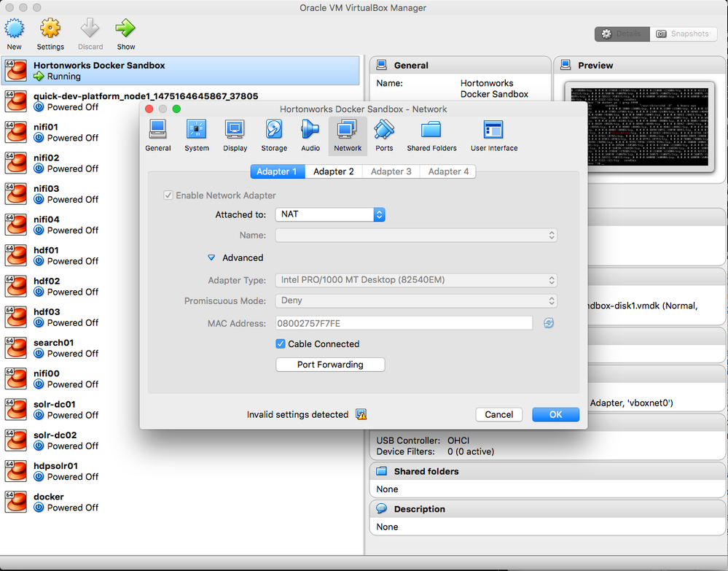
Task: Open the Network settings icon
Action: [x=347, y=135]
